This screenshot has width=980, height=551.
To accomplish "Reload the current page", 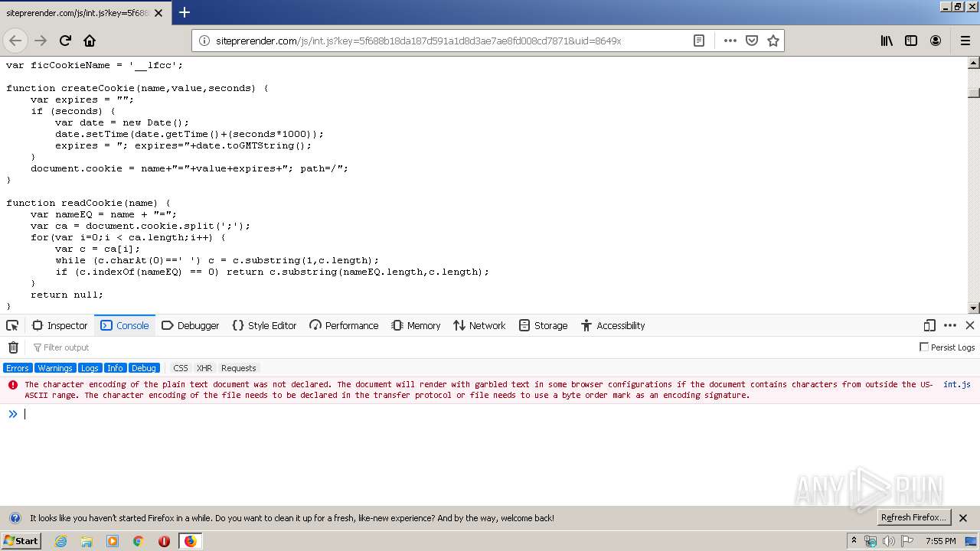I will coord(65,41).
